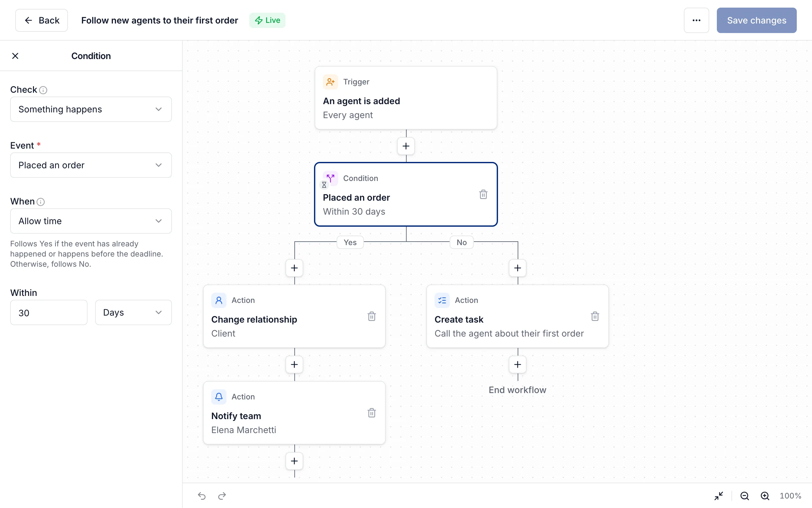The height and width of the screenshot is (508, 812).
Task: Zoom in the workflow canvas
Action: click(765, 496)
